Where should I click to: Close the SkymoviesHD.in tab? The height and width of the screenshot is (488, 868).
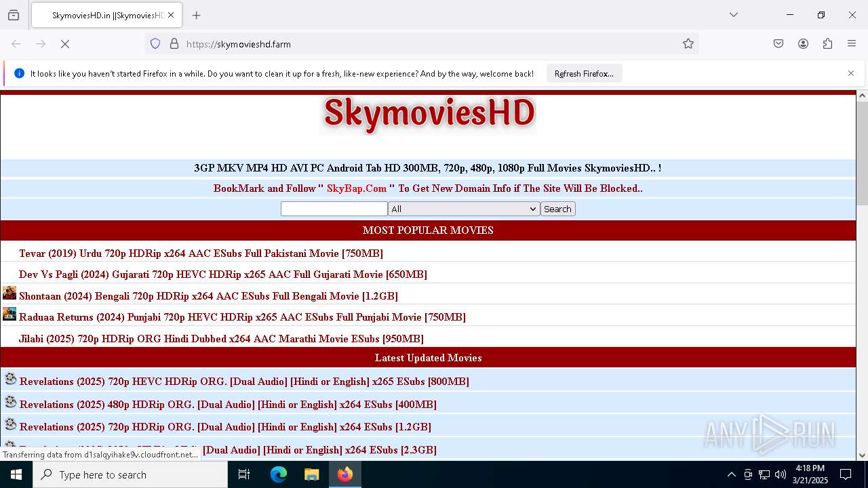(171, 15)
